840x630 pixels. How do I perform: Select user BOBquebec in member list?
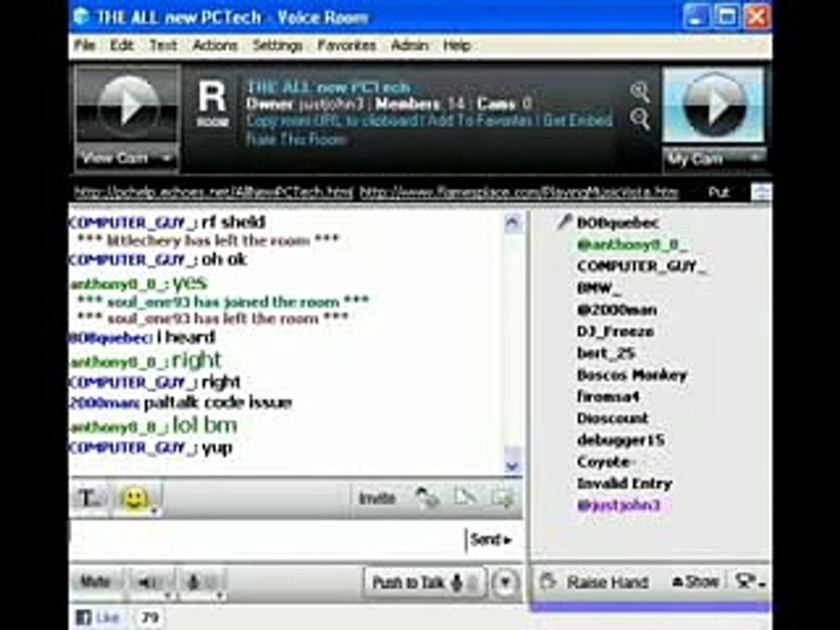(617, 223)
